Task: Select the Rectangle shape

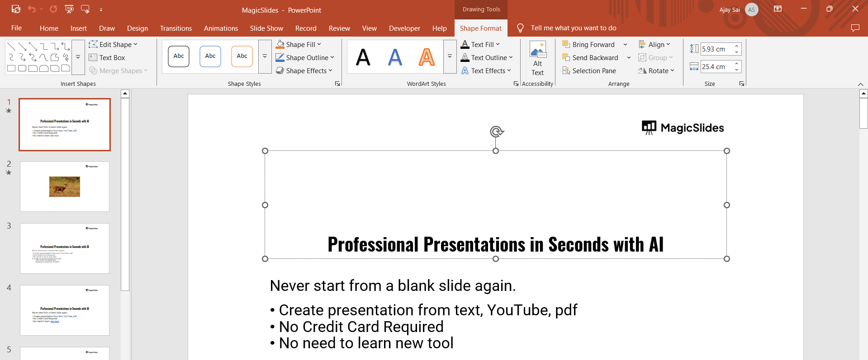Action: pos(11,68)
